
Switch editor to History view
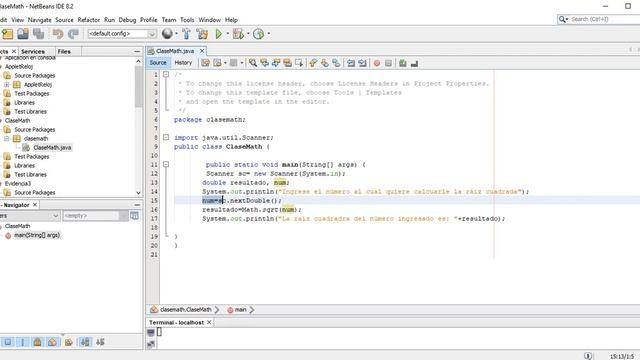click(x=183, y=63)
